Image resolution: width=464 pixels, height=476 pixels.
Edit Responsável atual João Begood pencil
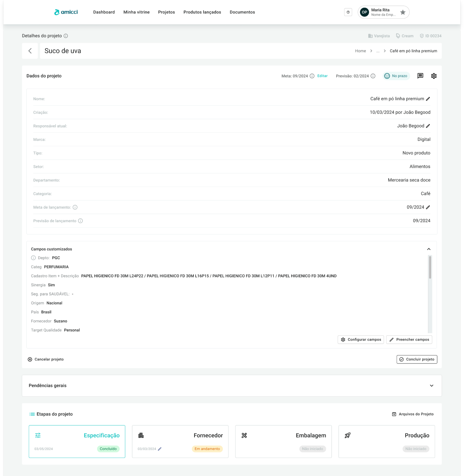tap(428, 126)
